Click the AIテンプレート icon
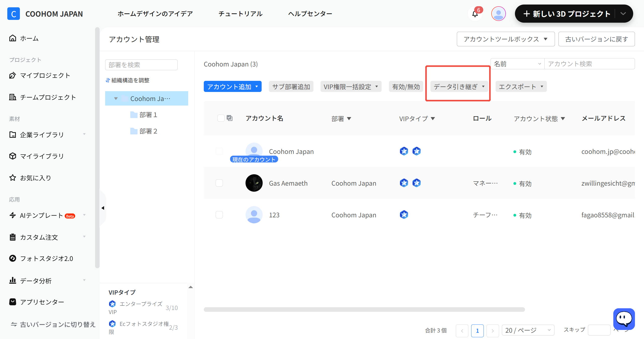The width and height of the screenshot is (644, 339). coord(13,215)
